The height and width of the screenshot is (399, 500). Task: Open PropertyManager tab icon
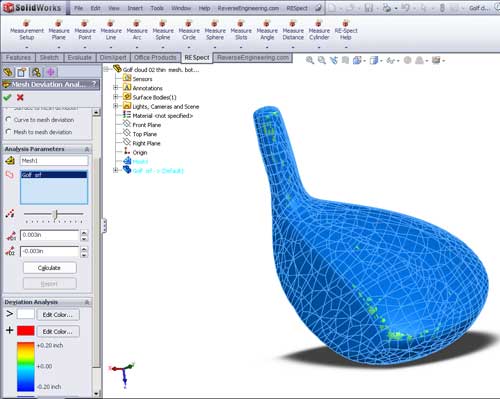pyautogui.click(x=22, y=72)
